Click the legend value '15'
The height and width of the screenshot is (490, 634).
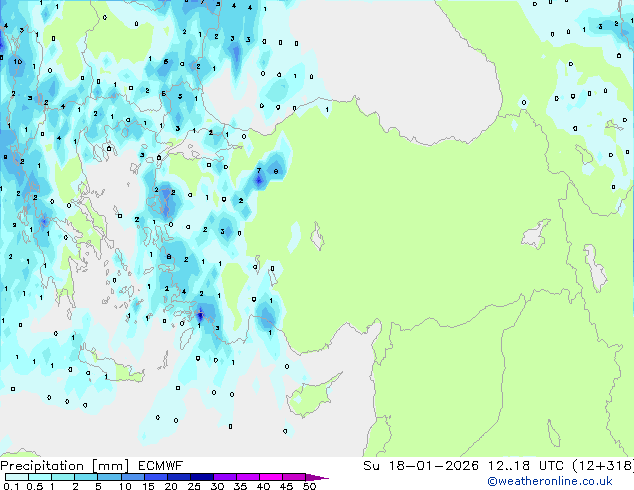tap(148, 486)
